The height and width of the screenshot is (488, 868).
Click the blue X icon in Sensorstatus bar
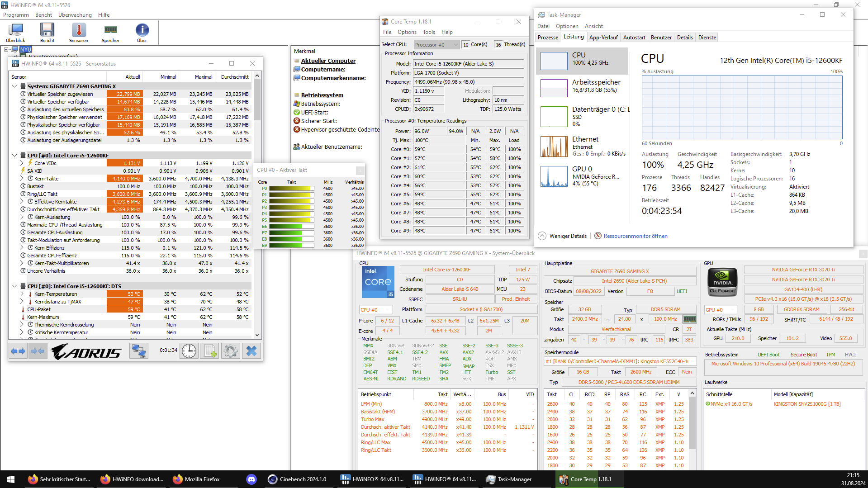click(251, 351)
